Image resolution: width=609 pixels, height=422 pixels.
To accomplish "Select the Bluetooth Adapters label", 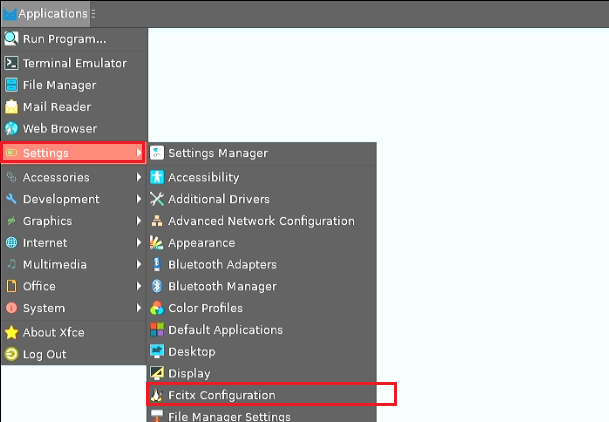I will 222,265.
